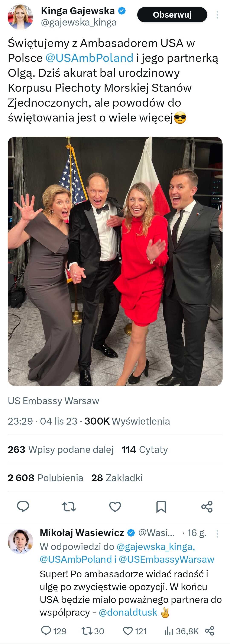230x644 pixels.
Task: Open the three-dot menu next to Obserwuj
Action: coord(217,14)
